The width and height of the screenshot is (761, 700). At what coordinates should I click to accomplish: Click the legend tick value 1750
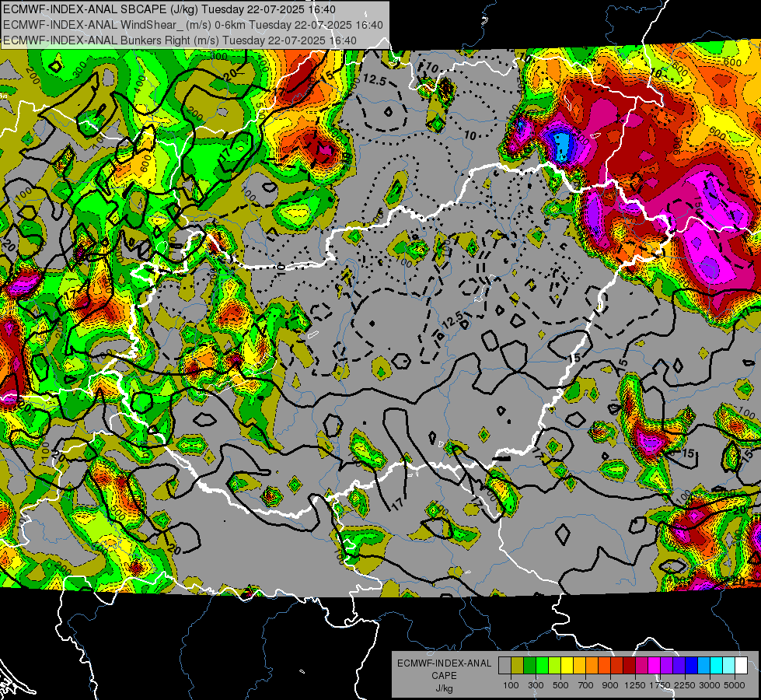click(660, 685)
